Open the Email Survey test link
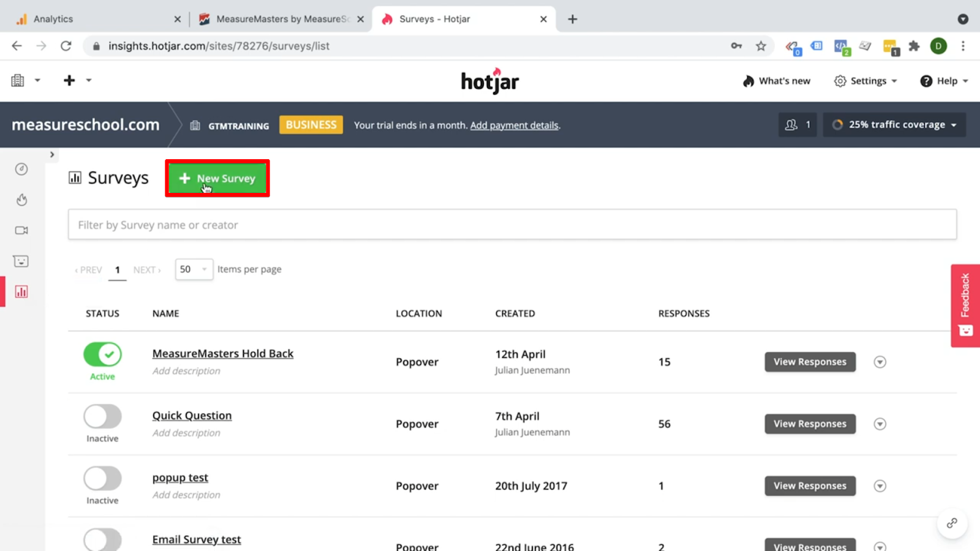 click(x=197, y=539)
